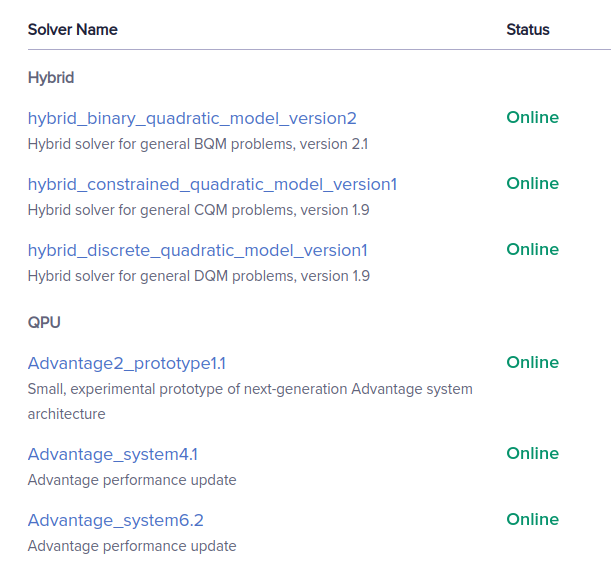The image size is (611, 583).
Task: Click the experimental prototype description text
Action: tap(250, 401)
